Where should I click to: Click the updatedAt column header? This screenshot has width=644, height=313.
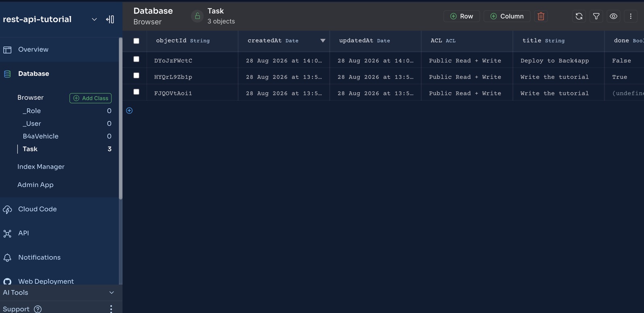[x=376, y=41]
